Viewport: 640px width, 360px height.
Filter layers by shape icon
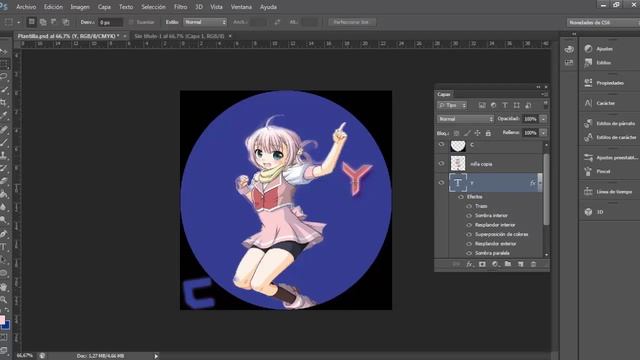(517, 105)
